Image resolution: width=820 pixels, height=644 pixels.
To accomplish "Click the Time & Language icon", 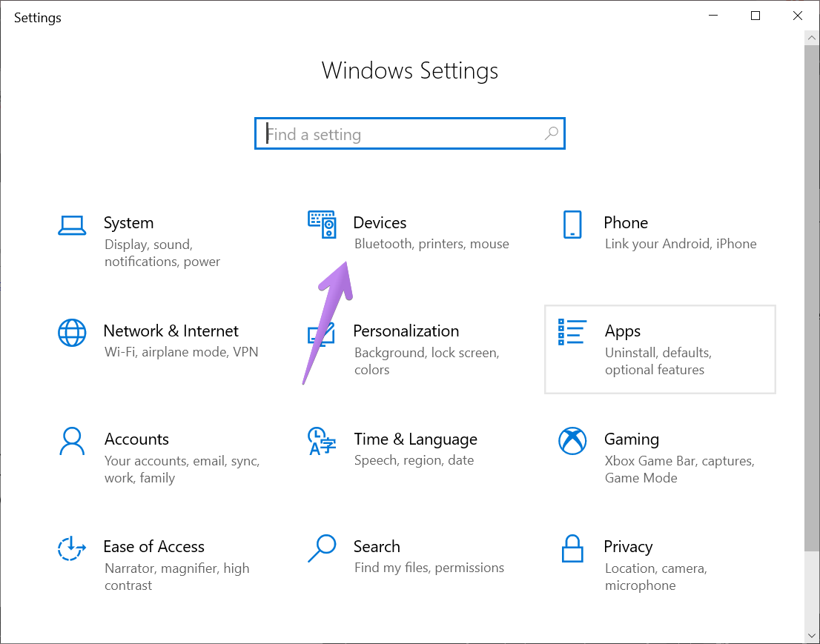I will [x=322, y=441].
